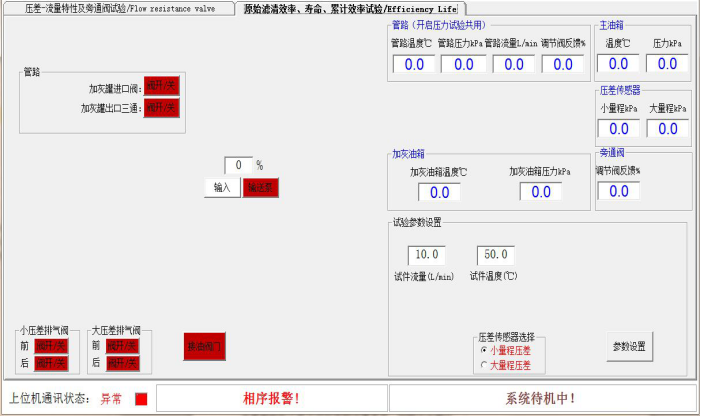701x416 pixels.
Task: Click the percentage input box showing 0
Action: point(238,165)
